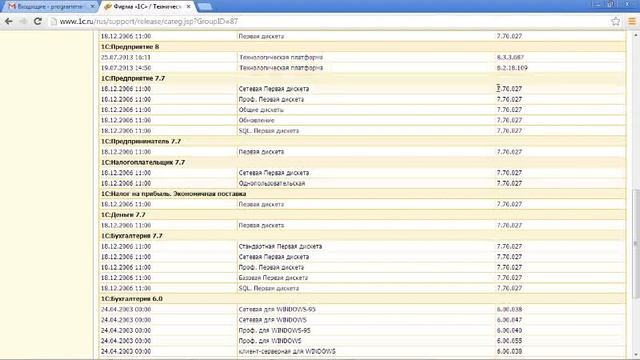This screenshot has height=360, width=640.
Task: Click version 7.70.027 in Общие дискеты row
Action: click(509, 110)
